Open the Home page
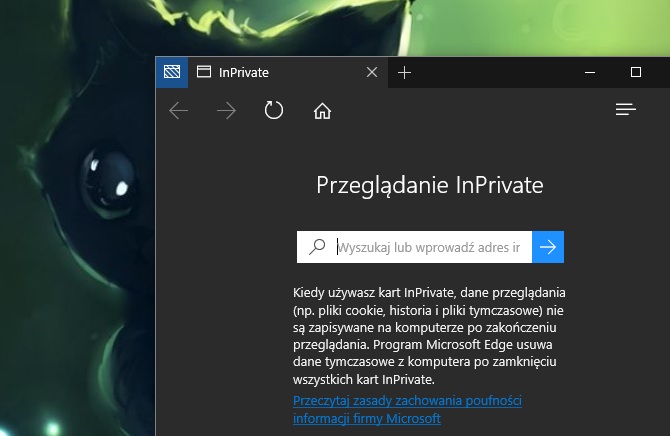 tap(322, 110)
